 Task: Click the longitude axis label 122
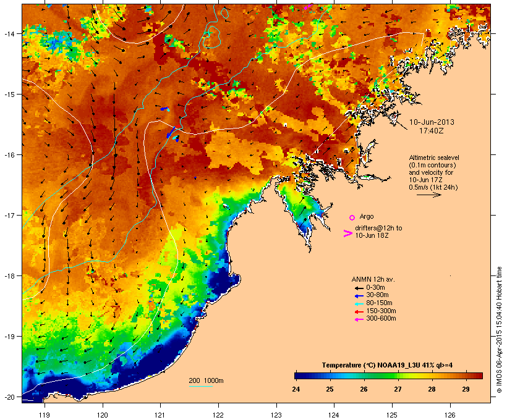click(x=218, y=415)
